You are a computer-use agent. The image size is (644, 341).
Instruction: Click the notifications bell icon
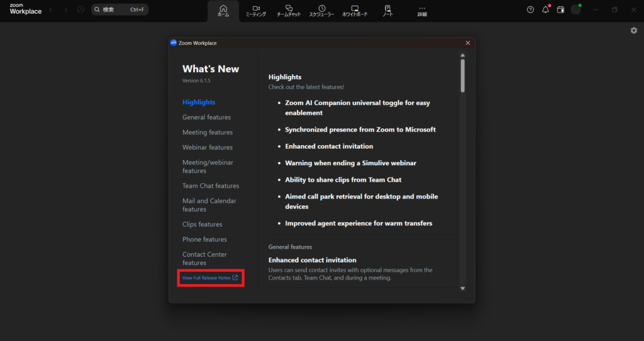tap(545, 9)
